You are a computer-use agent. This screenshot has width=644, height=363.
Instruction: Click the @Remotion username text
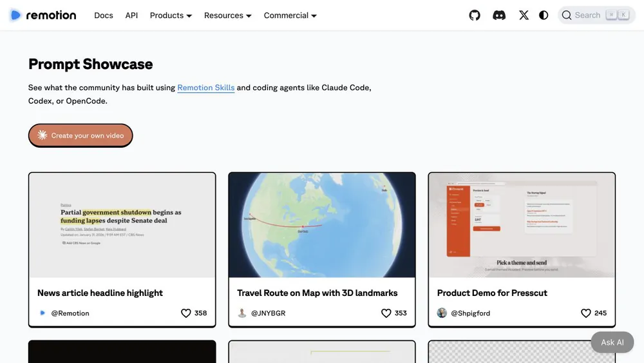click(70, 313)
